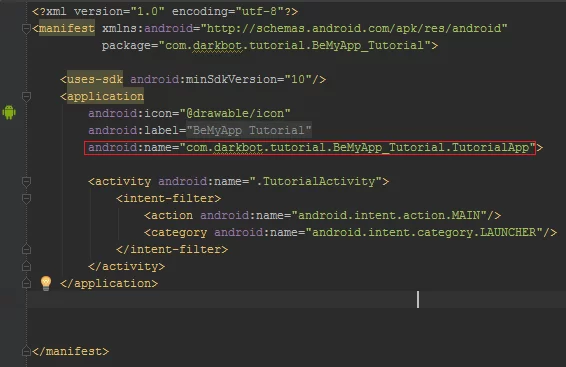566x367 pixels.
Task: Click the xmlns:android schema URL value
Action: pos(354,28)
